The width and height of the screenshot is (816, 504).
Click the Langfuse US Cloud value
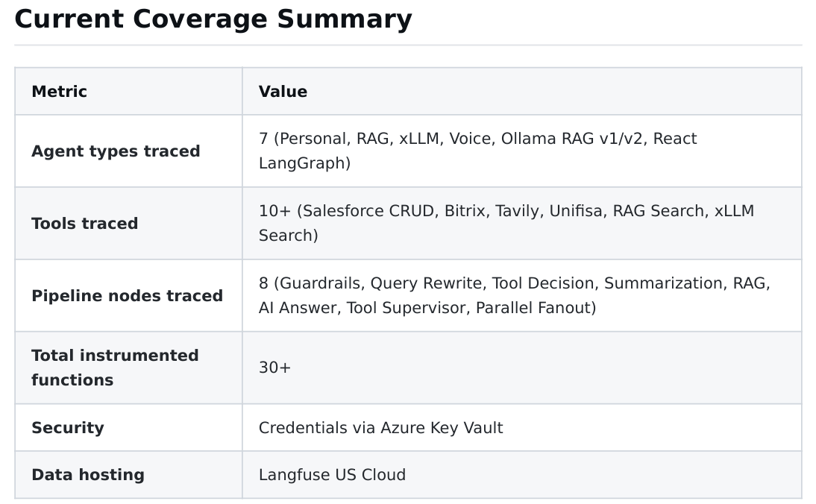pyautogui.click(x=332, y=475)
